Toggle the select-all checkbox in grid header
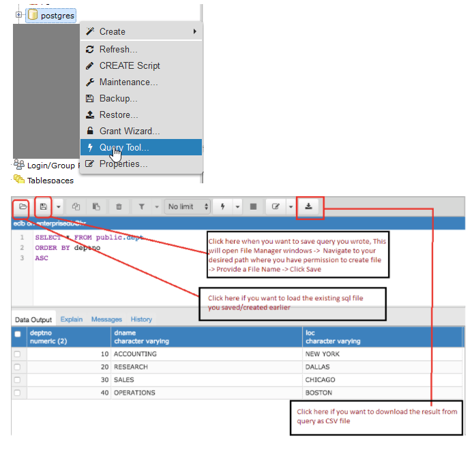The image size is (476, 449). click(18, 335)
